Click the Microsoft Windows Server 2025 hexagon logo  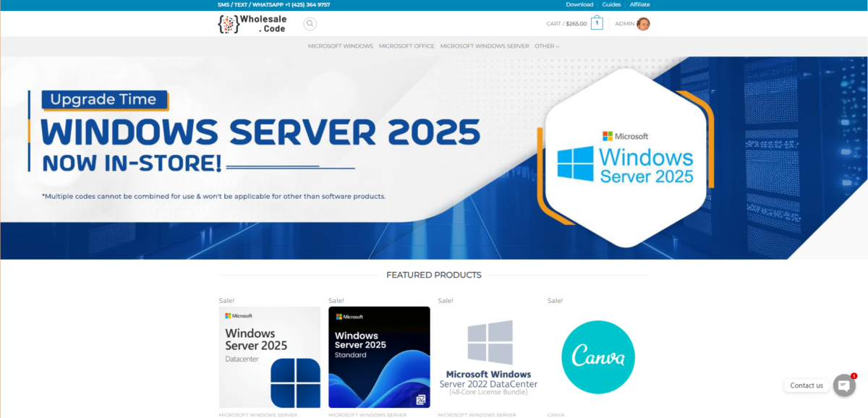coord(626,157)
